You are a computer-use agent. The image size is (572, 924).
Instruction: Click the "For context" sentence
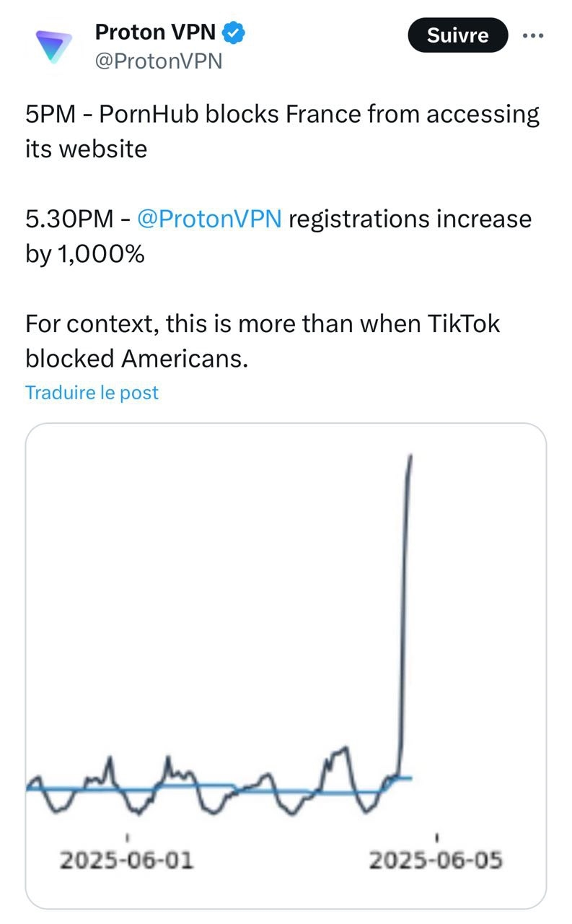(263, 323)
